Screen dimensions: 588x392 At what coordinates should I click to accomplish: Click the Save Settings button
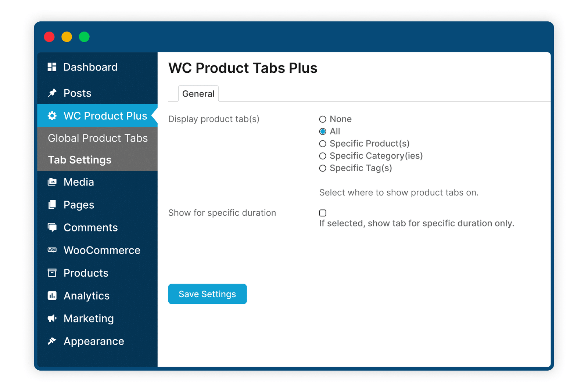pyautogui.click(x=207, y=294)
